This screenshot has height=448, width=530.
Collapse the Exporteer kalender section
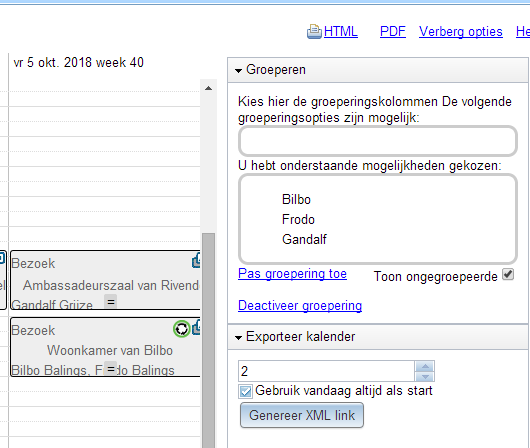238,337
